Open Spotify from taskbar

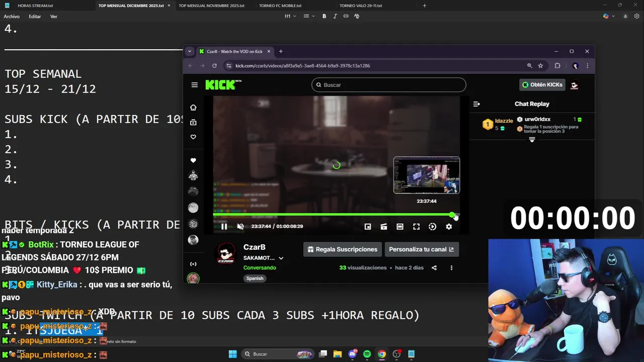pos(367,354)
